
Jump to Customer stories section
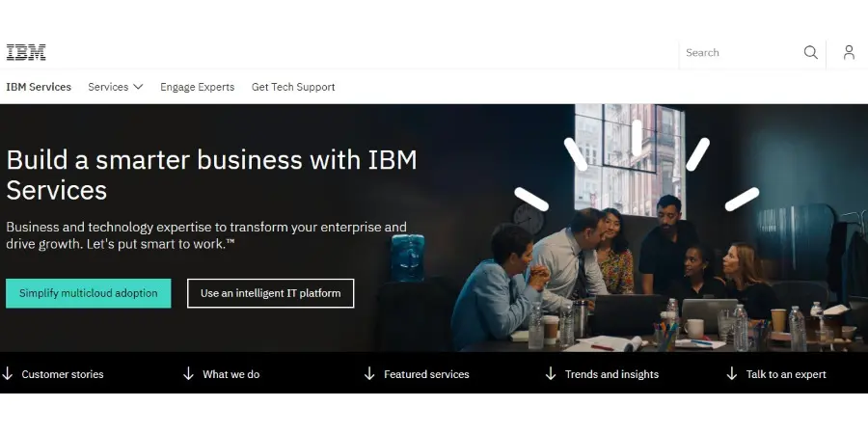point(63,374)
